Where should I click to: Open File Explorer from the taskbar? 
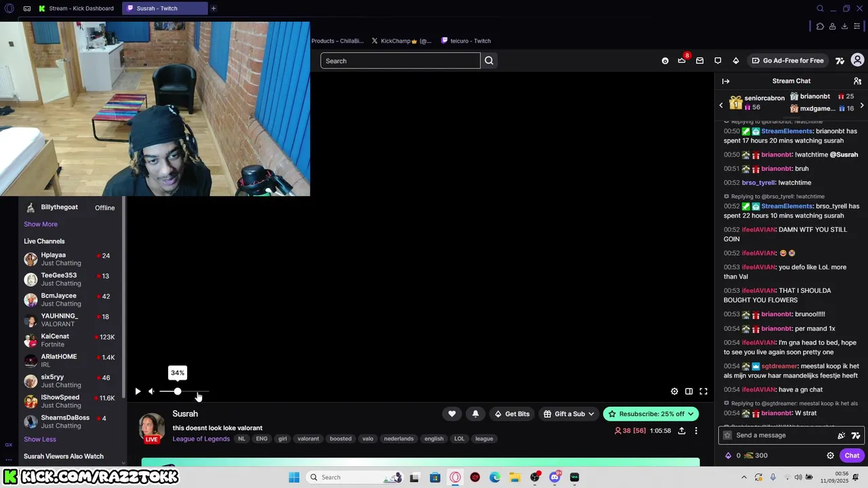pyautogui.click(x=515, y=477)
